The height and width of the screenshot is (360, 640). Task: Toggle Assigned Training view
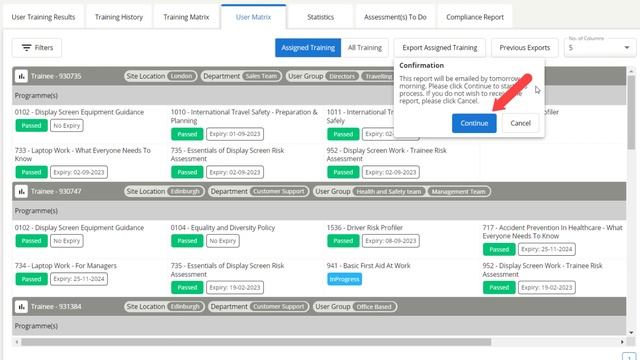[x=308, y=48]
